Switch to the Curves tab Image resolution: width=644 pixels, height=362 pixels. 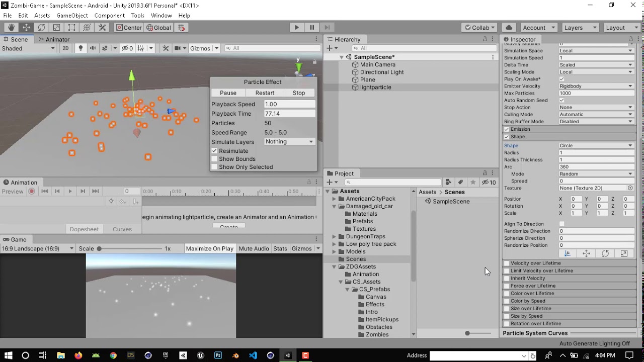[122, 229]
